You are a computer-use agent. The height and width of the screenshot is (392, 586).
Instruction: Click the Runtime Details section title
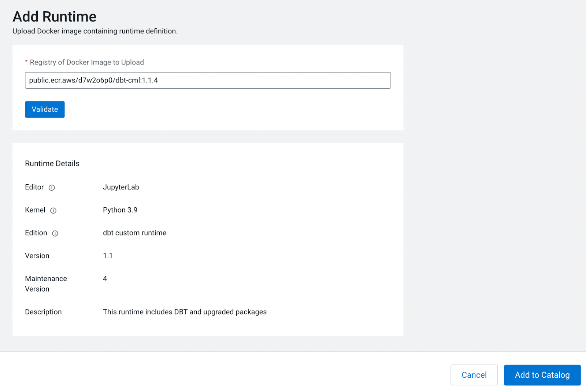(x=52, y=163)
